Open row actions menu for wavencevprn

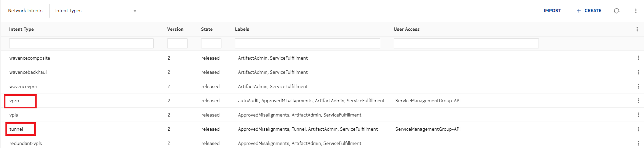pyautogui.click(x=638, y=87)
